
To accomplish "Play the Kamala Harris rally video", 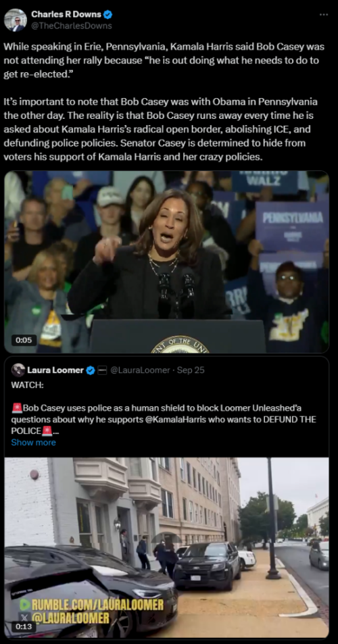I will (166, 262).
